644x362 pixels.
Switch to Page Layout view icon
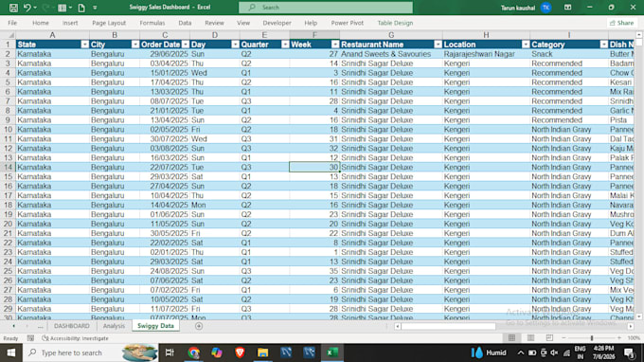click(530, 337)
